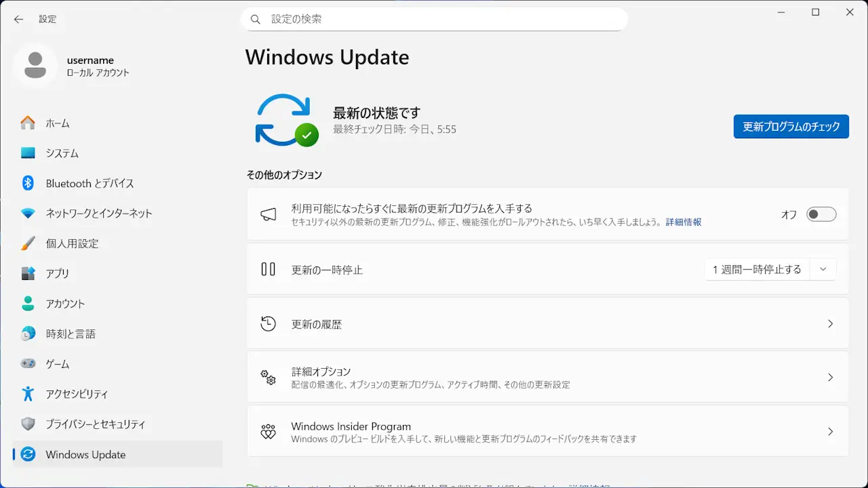
Task: Click the privacy shield icon in sidebar
Action: point(28,424)
